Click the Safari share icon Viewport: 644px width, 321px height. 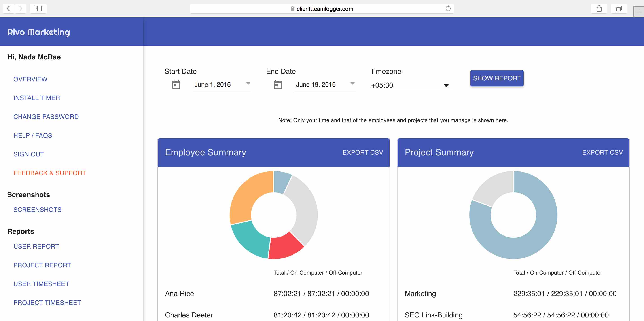(599, 8)
